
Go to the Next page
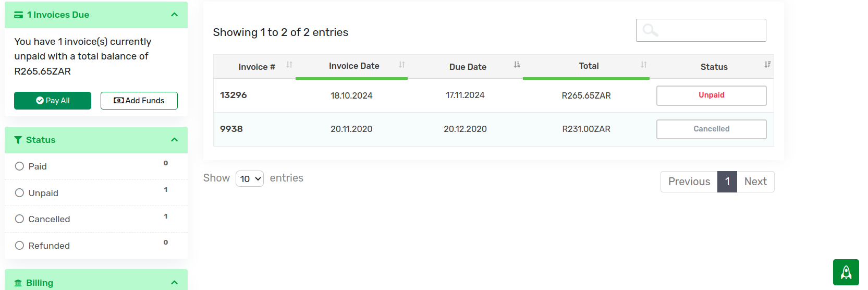[x=755, y=182]
